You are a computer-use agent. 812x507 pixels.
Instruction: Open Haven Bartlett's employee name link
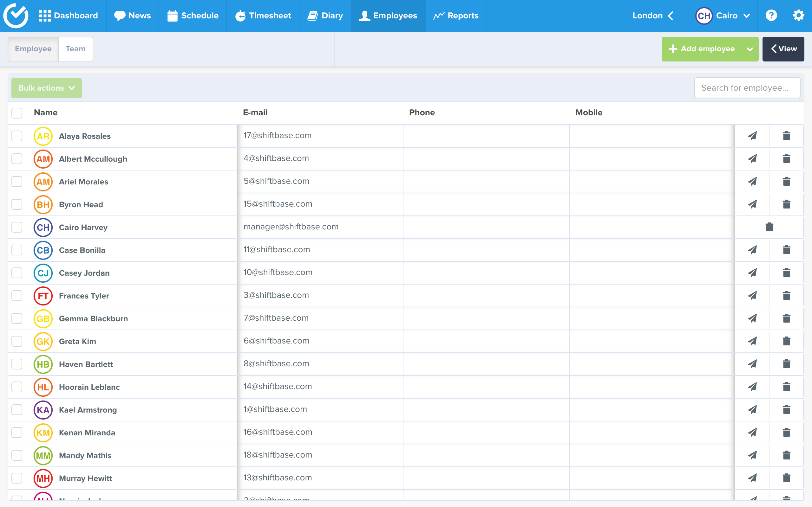[86, 364]
